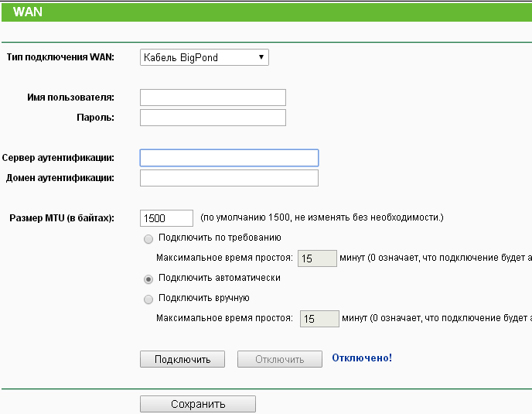
Task: Choose Подключить автоматически radio option
Action: (x=148, y=279)
